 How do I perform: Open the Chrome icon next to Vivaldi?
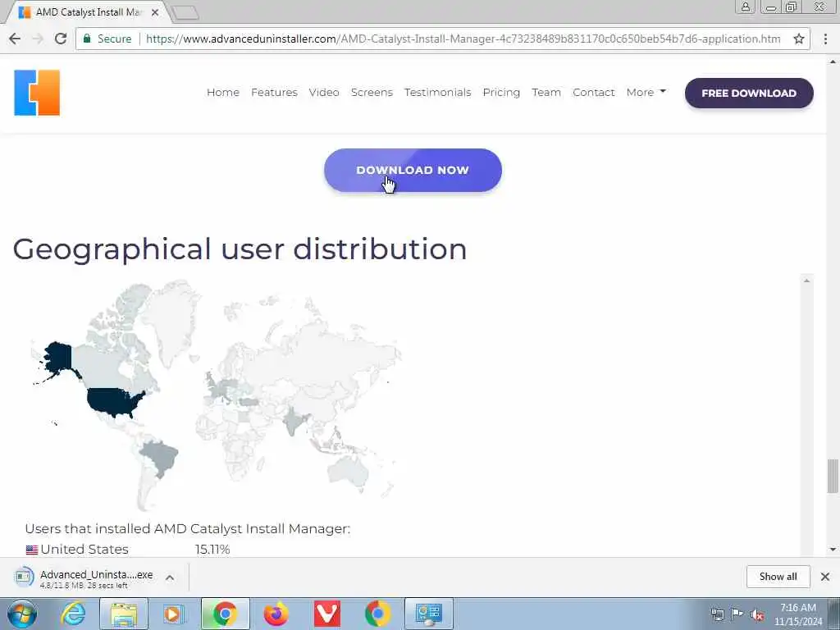[377, 614]
